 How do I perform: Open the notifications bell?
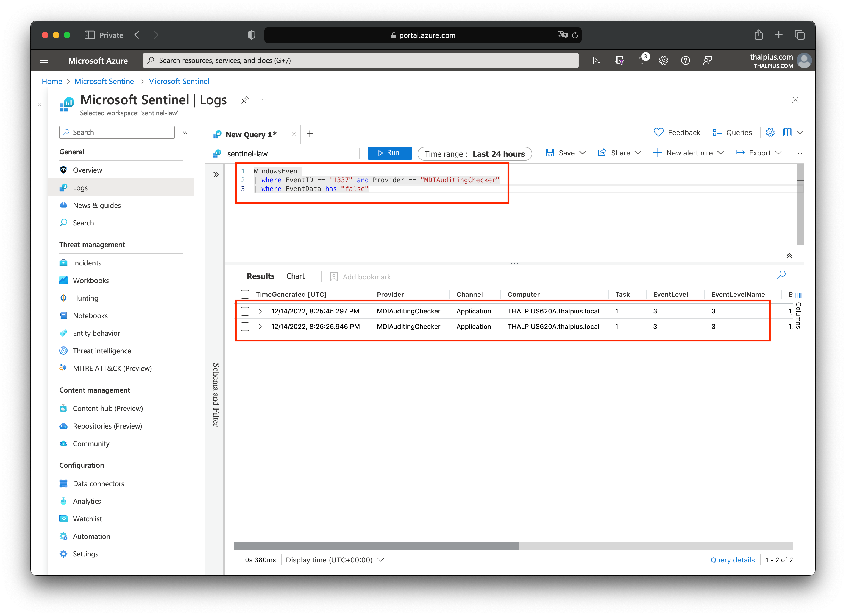tap(642, 60)
